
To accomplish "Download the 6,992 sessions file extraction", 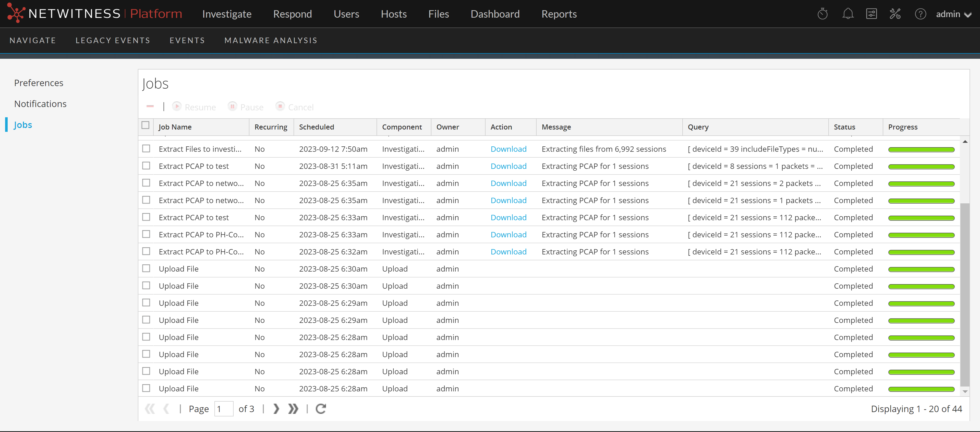I will tap(508, 149).
